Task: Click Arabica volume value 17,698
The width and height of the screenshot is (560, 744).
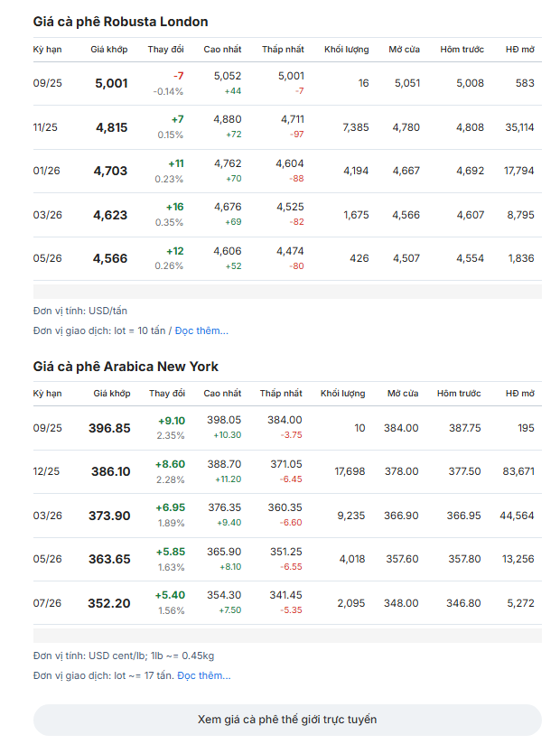Action: click(350, 471)
